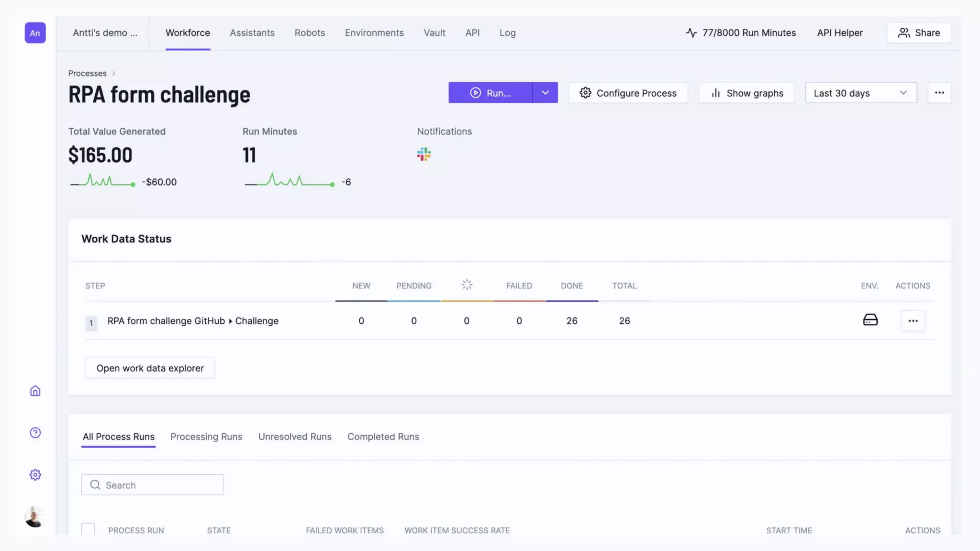
Task: Open the Last 30 days dropdown
Action: coord(860,93)
